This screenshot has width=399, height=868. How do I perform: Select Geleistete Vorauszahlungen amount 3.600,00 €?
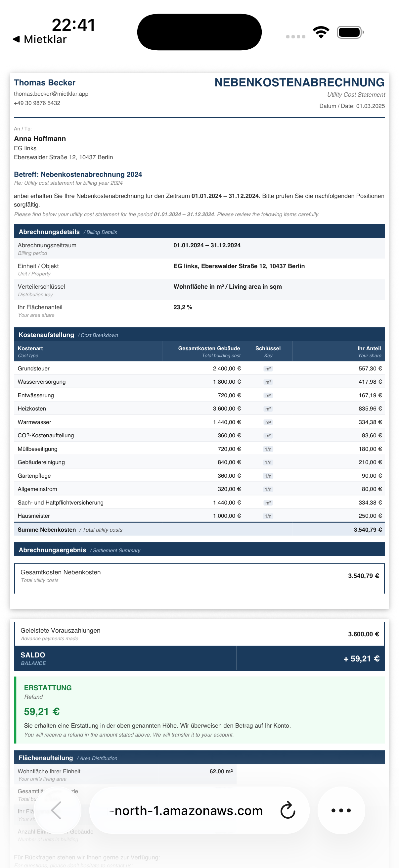click(363, 634)
